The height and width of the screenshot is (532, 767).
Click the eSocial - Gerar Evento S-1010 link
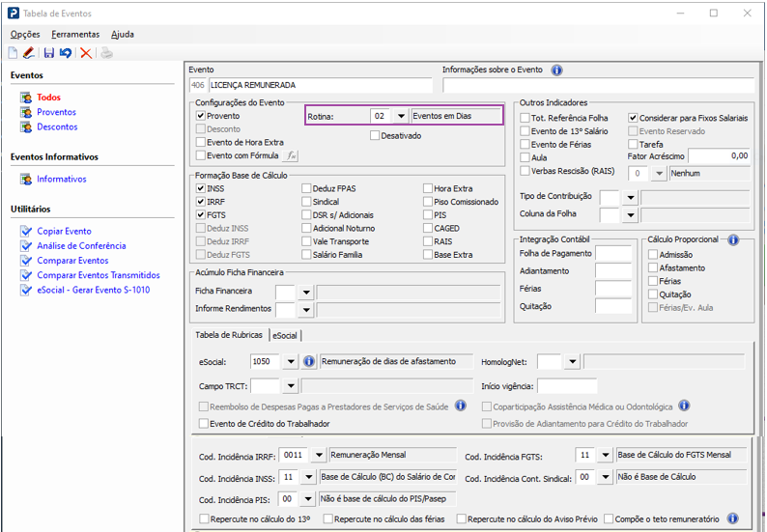(x=93, y=290)
